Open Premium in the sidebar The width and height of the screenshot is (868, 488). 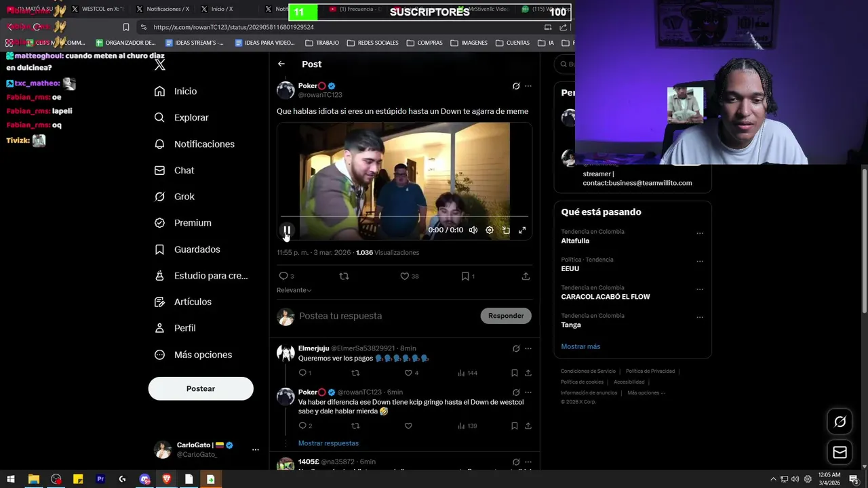182,222
